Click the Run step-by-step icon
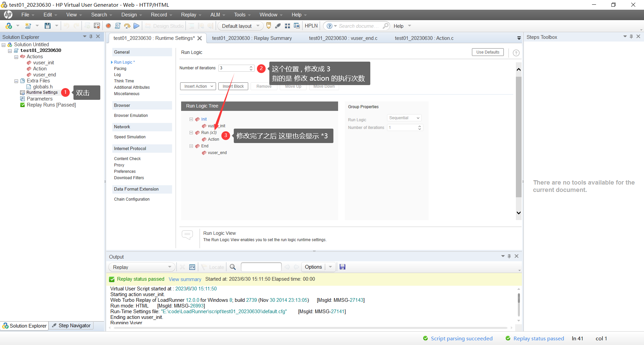This screenshot has height=345, width=644. point(127,26)
